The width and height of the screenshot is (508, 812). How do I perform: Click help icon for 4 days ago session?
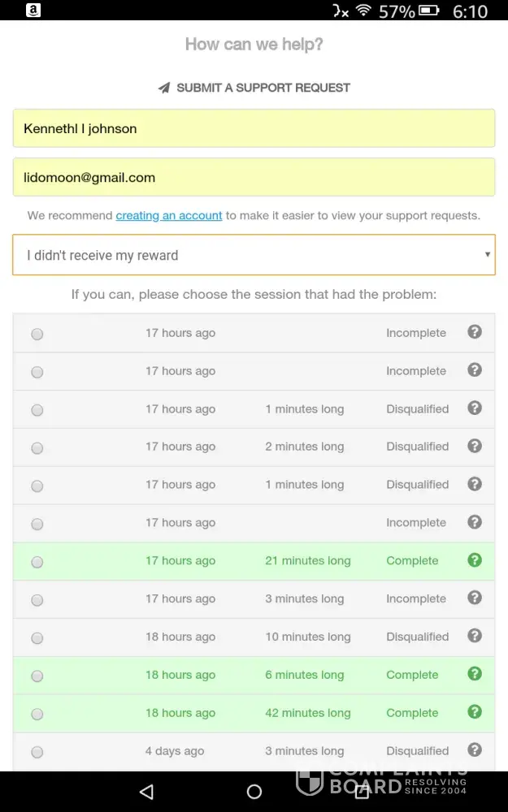(x=475, y=750)
